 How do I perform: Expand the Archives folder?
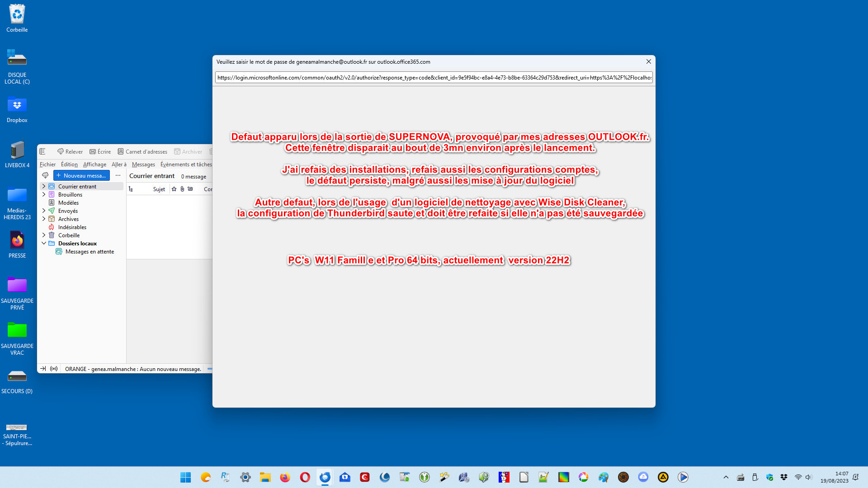(44, 219)
